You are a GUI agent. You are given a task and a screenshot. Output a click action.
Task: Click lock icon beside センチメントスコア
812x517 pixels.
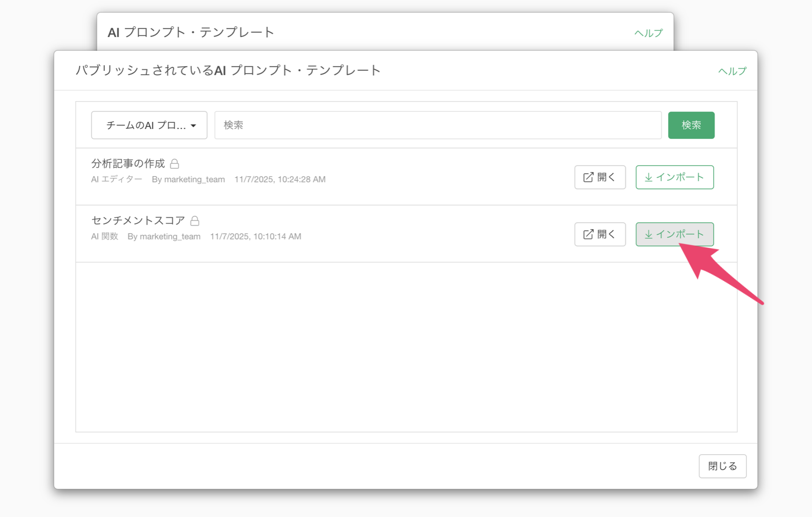pyautogui.click(x=195, y=220)
